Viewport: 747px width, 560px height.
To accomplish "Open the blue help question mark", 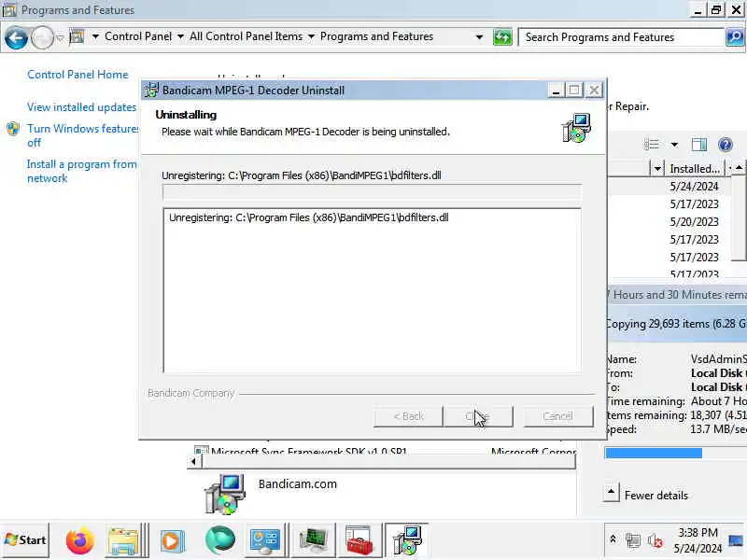I will (726, 145).
